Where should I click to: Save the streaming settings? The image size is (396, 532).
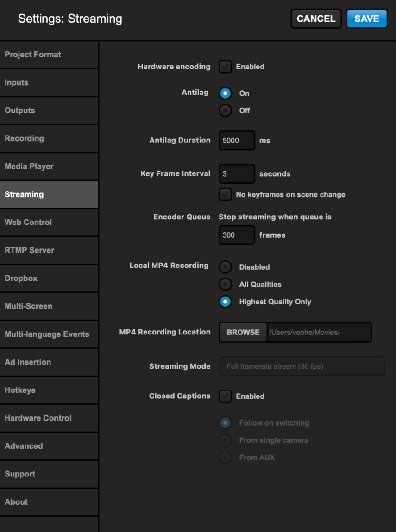click(367, 19)
